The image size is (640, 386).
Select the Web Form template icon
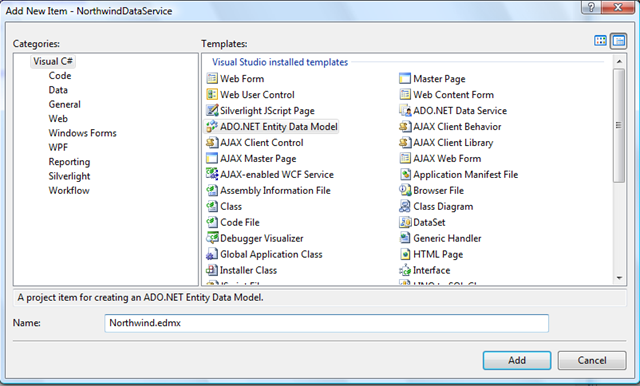[212, 78]
